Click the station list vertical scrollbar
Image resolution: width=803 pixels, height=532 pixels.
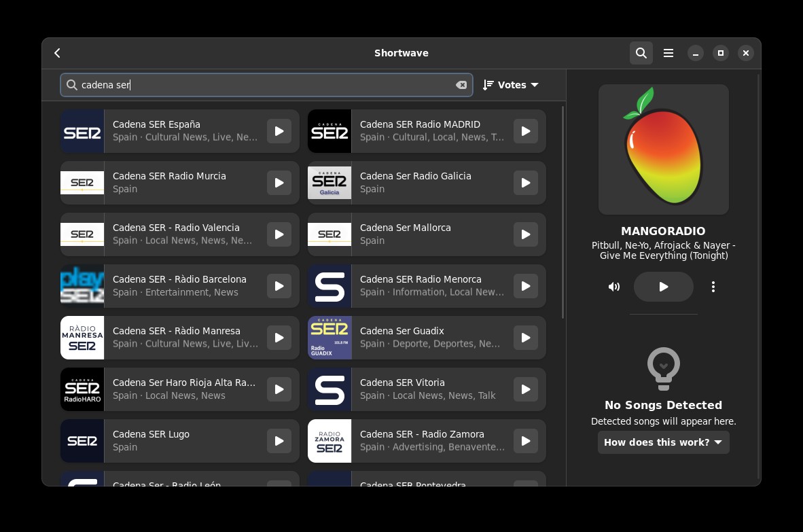[563, 213]
